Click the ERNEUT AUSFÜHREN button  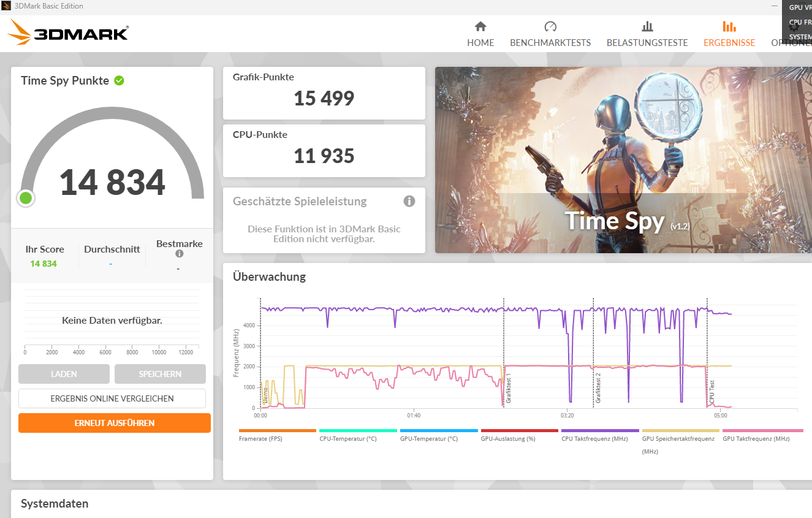[x=115, y=423]
